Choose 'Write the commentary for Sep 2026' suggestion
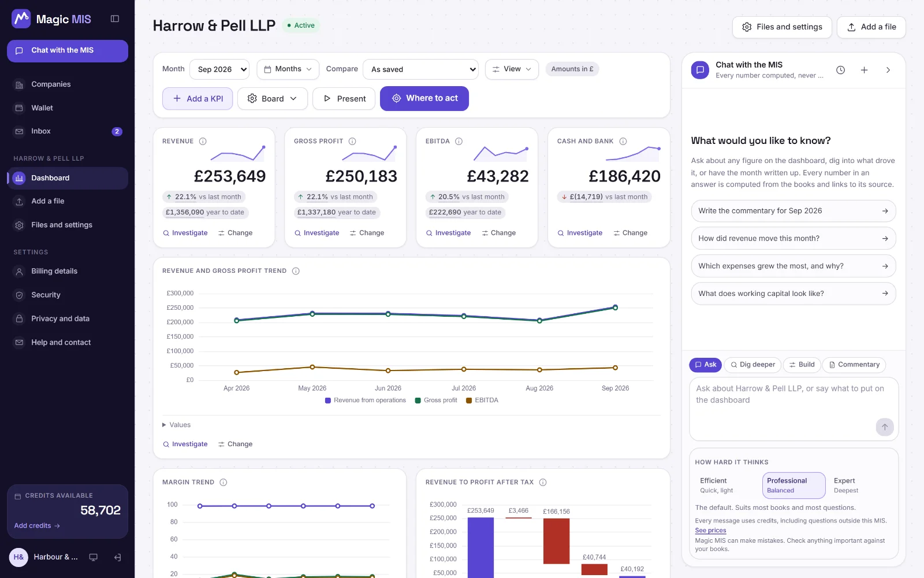 click(793, 211)
